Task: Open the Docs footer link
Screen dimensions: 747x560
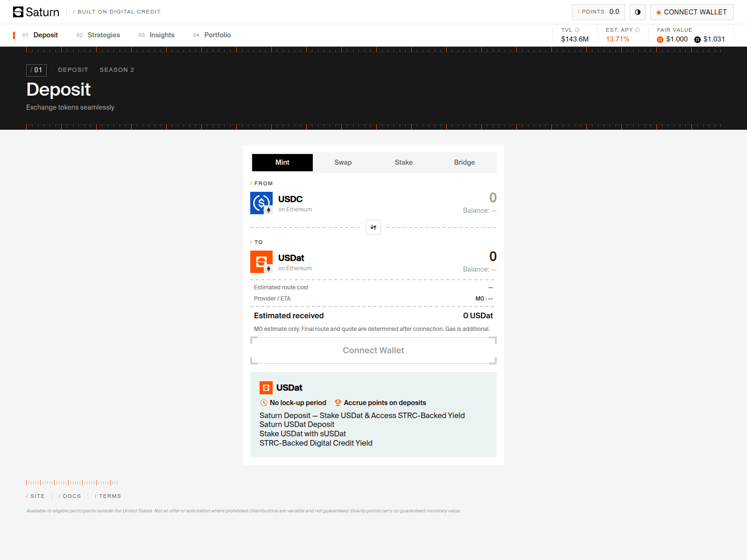Action: click(x=70, y=496)
